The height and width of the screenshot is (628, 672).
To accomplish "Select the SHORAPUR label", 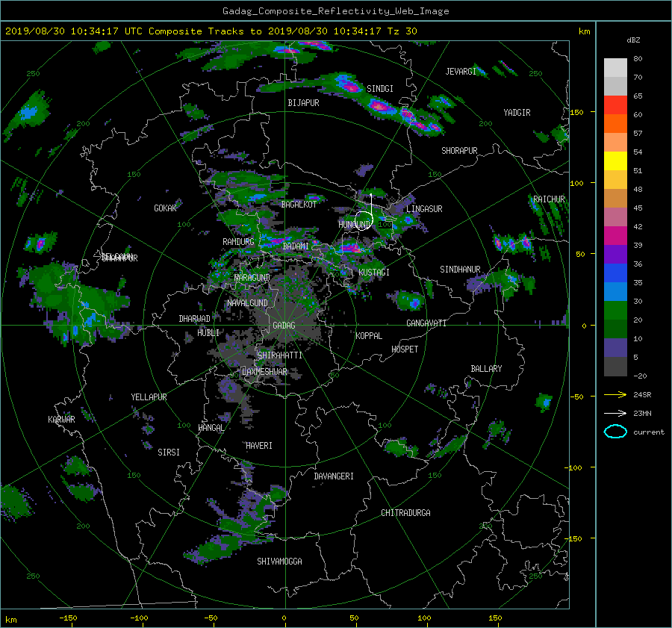I will (459, 151).
